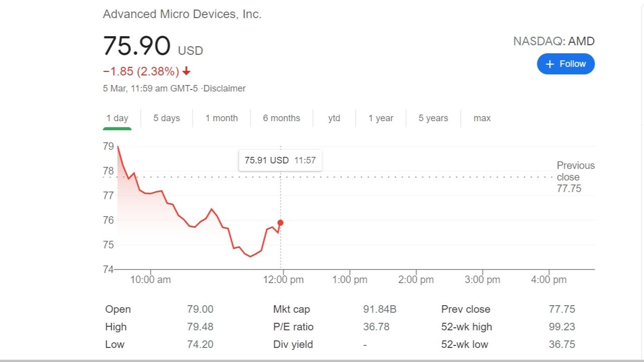Click the Mkt cap value 91.84B
The image size is (644, 362).
click(379, 309)
